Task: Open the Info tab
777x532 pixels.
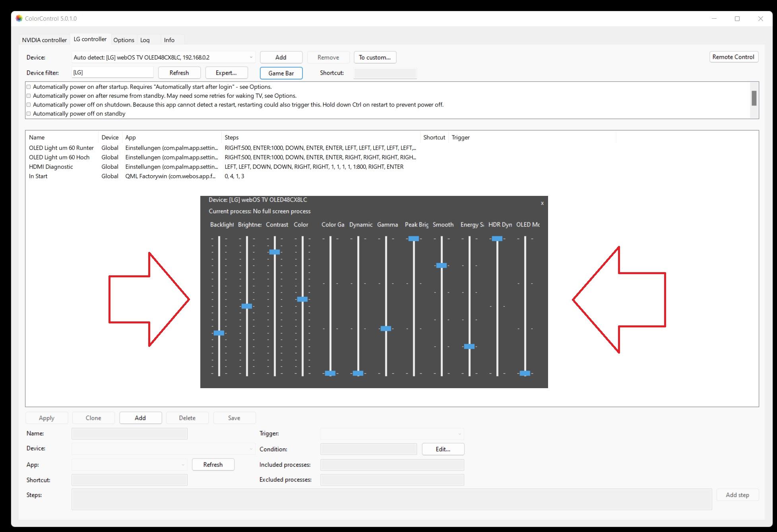Action: (x=169, y=40)
